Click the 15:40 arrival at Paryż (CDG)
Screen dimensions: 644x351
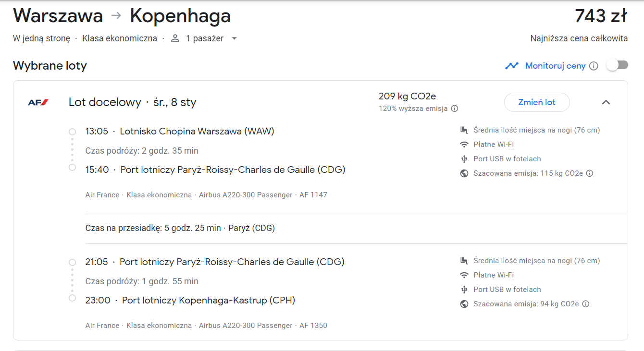(x=215, y=169)
